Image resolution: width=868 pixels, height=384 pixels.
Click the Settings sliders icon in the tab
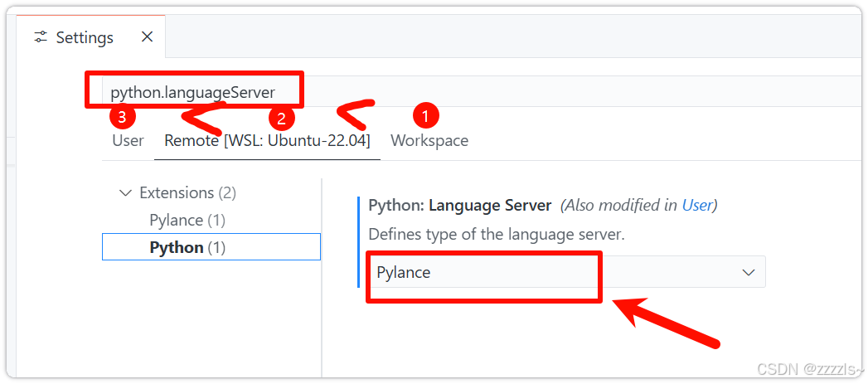pyautogui.click(x=41, y=37)
